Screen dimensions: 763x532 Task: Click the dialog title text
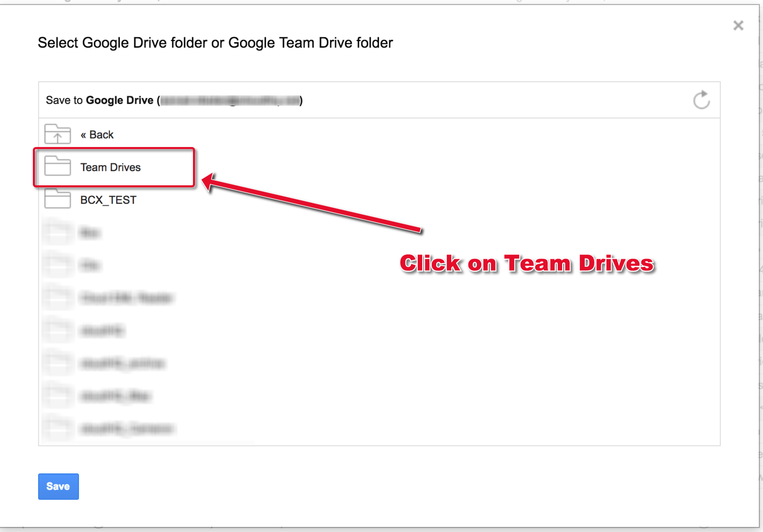tap(215, 42)
